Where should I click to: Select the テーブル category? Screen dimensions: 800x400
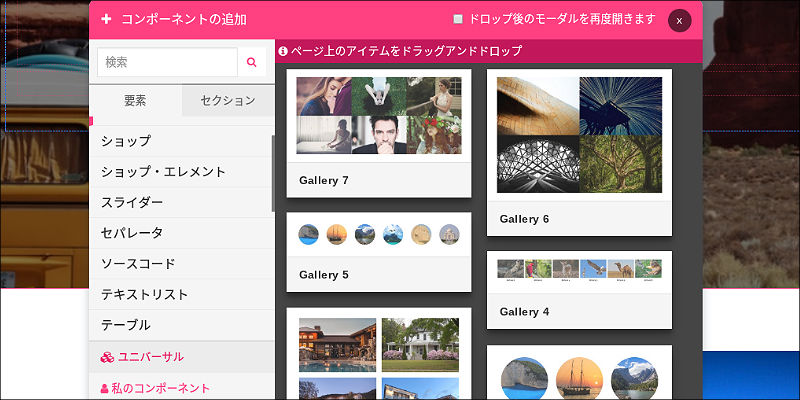181,325
